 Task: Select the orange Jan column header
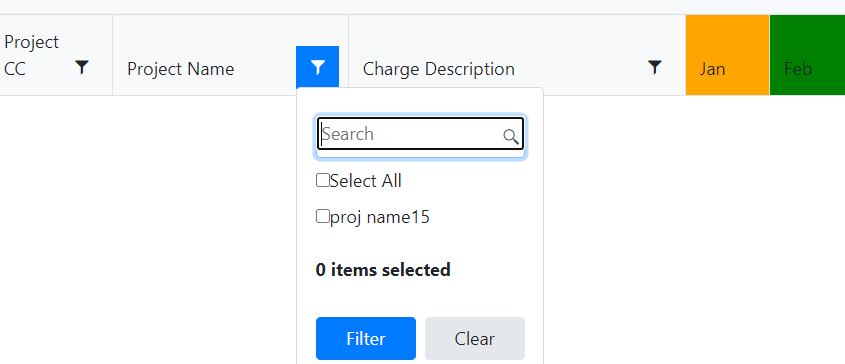click(728, 55)
